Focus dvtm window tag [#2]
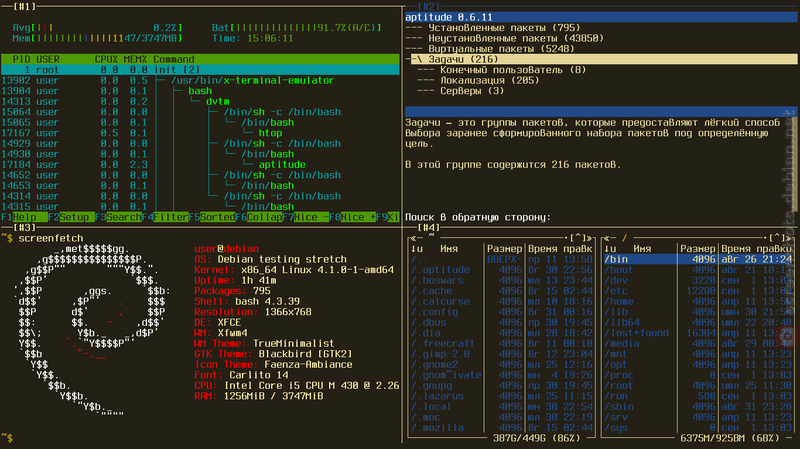The image size is (800, 449). click(x=429, y=7)
